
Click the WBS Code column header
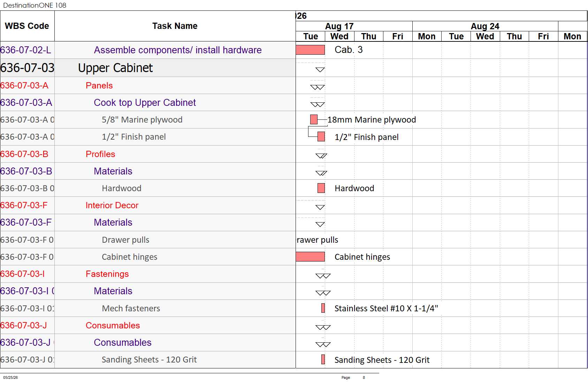tap(27, 26)
